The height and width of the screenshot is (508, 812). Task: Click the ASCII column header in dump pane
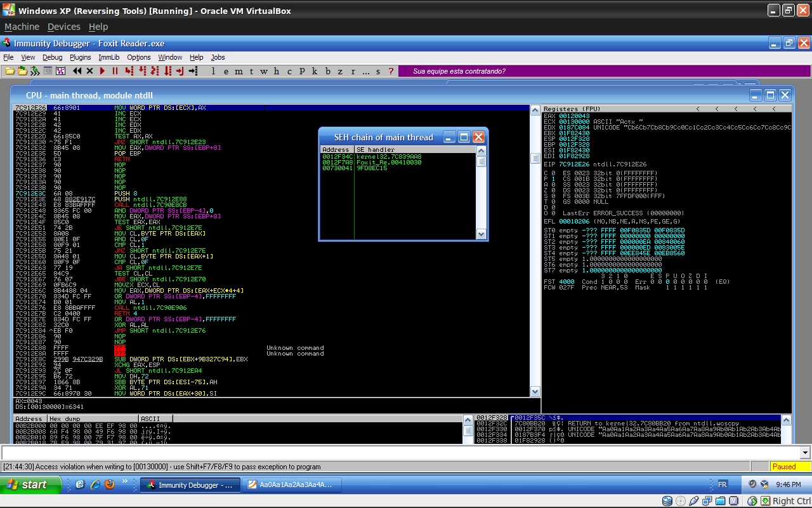tap(156, 419)
